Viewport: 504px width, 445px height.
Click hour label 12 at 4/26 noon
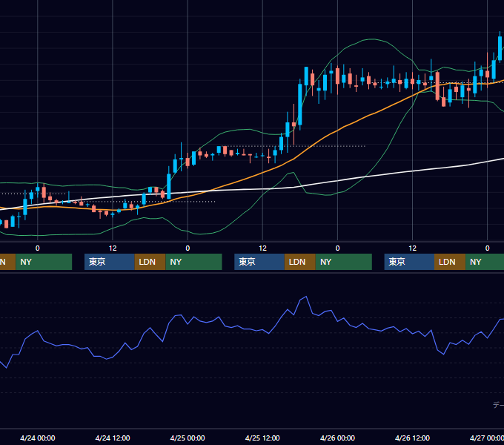[412, 248]
